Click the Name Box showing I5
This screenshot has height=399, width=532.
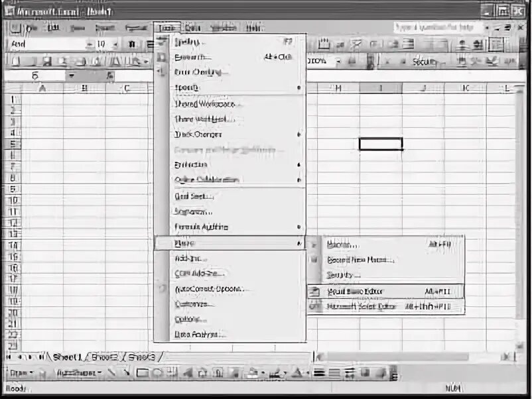(x=35, y=76)
